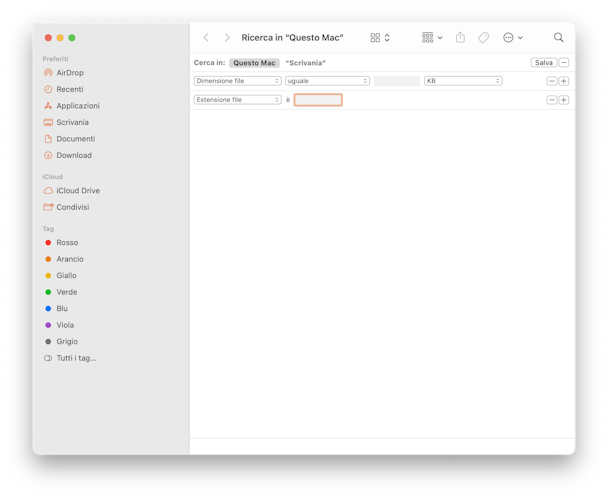
Task: Close the Finder window with red button
Action: [x=48, y=38]
